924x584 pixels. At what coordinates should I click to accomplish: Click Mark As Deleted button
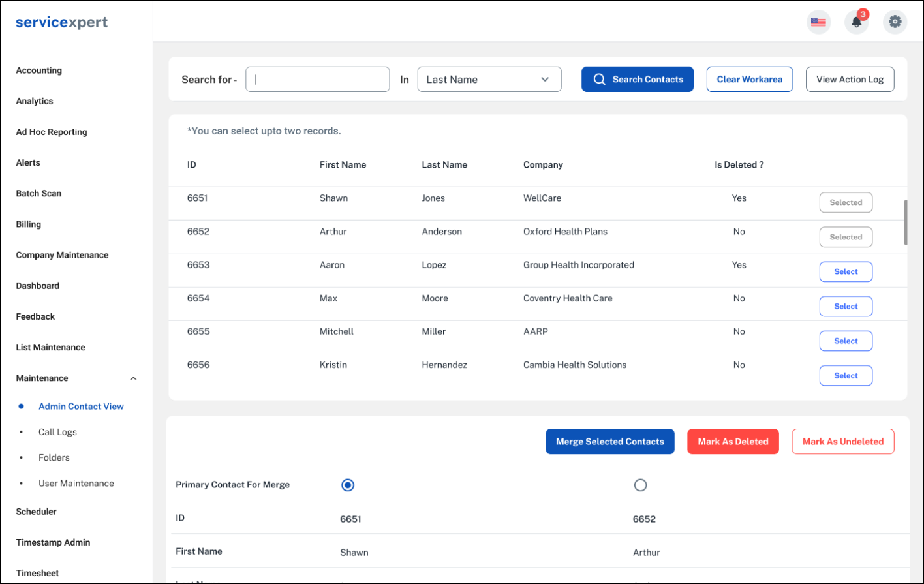click(x=733, y=442)
